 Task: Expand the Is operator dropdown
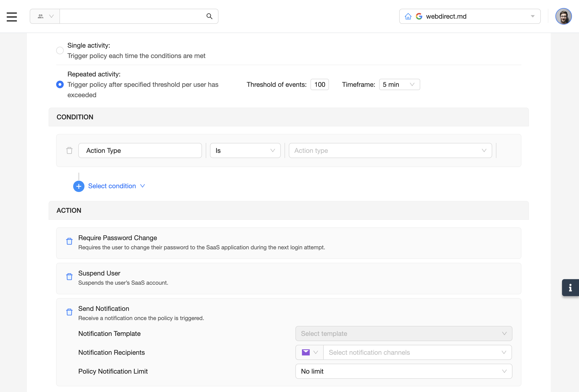[245, 150]
